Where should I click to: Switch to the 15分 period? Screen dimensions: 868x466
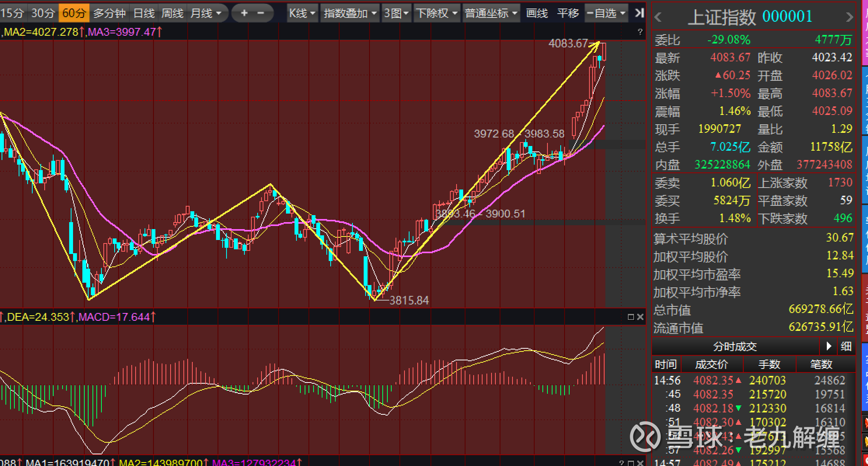[12, 13]
